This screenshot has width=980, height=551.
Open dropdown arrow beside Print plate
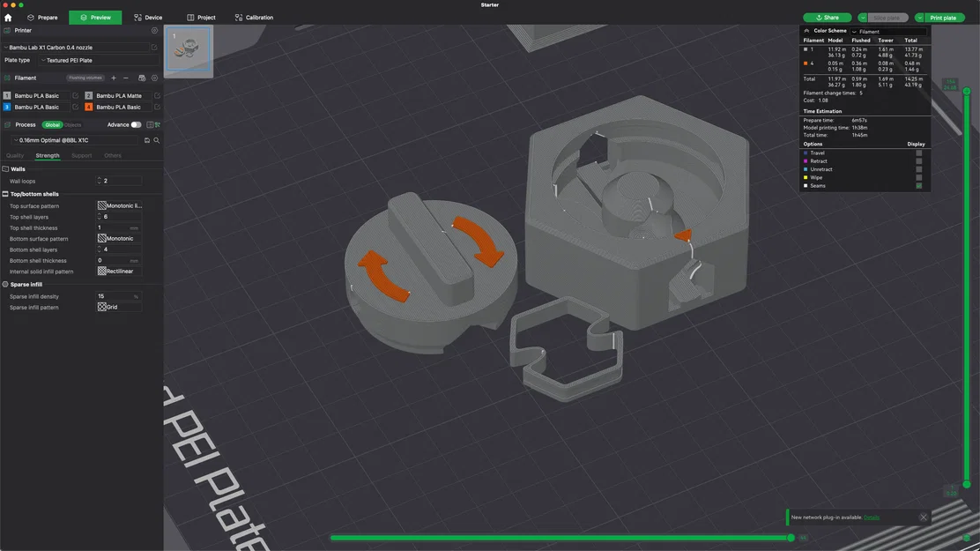919,18
